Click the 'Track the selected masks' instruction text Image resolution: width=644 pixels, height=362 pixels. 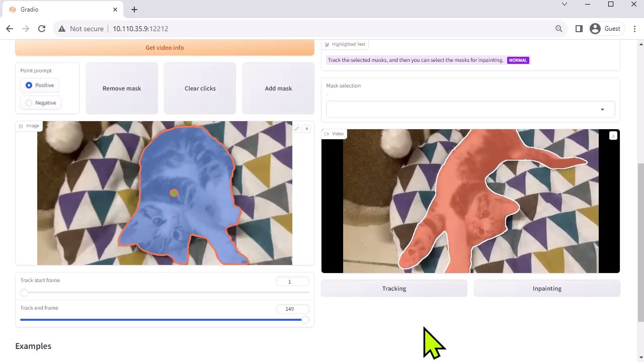(416, 60)
